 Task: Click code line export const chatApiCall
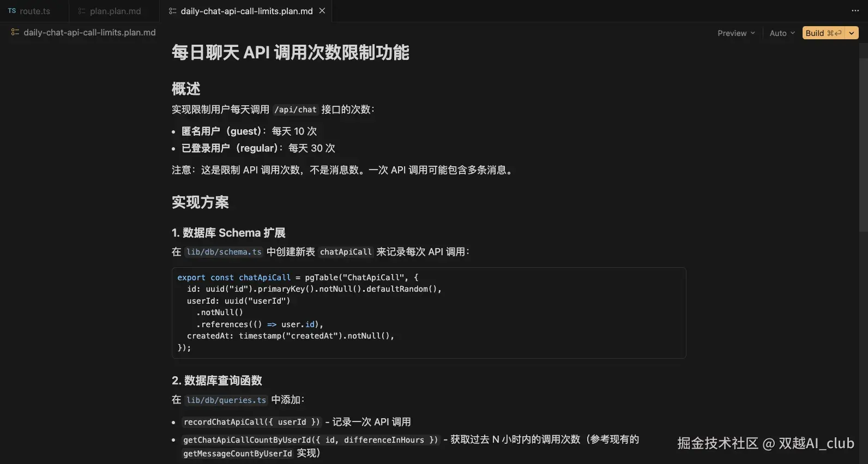(298, 278)
